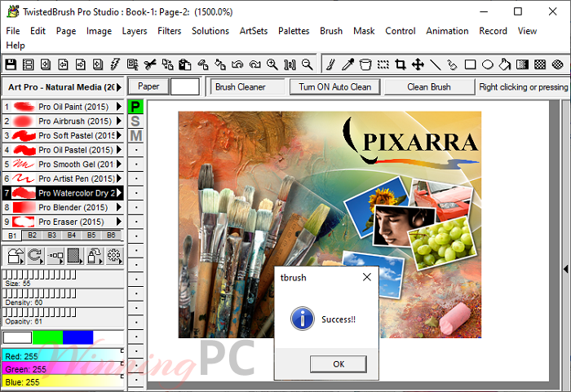Image resolution: width=571 pixels, height=392 pixels.
Task: Select the gradient fill tool icon
Action: [523, 64]
